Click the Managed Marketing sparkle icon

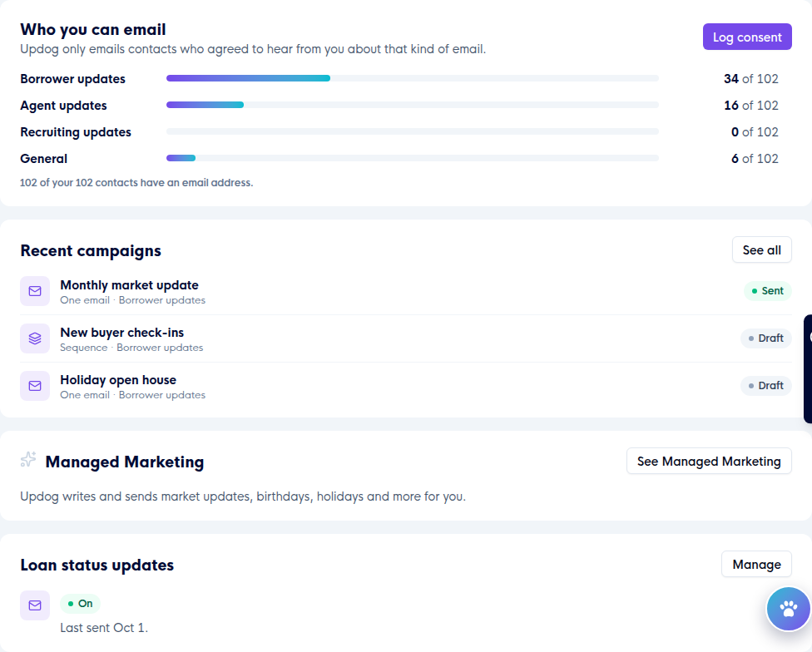point(28,459)
